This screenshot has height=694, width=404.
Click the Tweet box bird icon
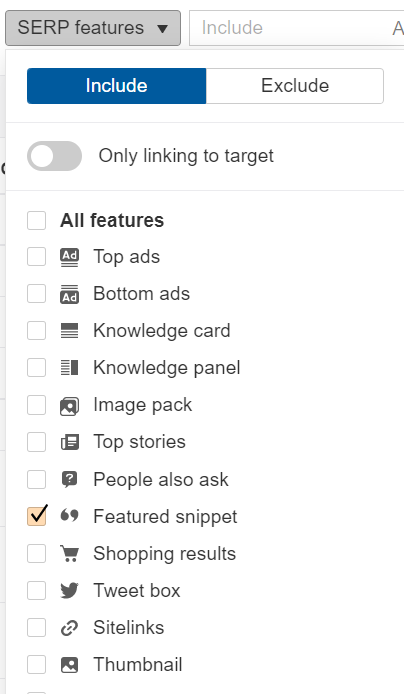69,590
